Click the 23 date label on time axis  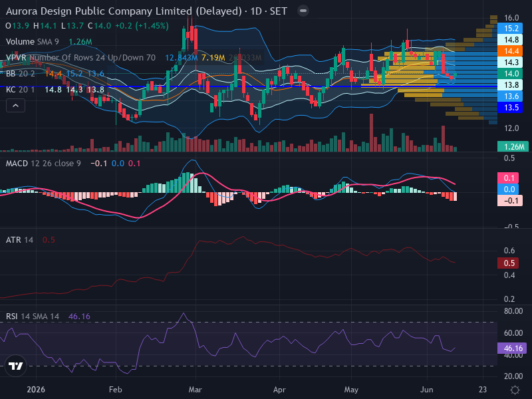(483, 390)
